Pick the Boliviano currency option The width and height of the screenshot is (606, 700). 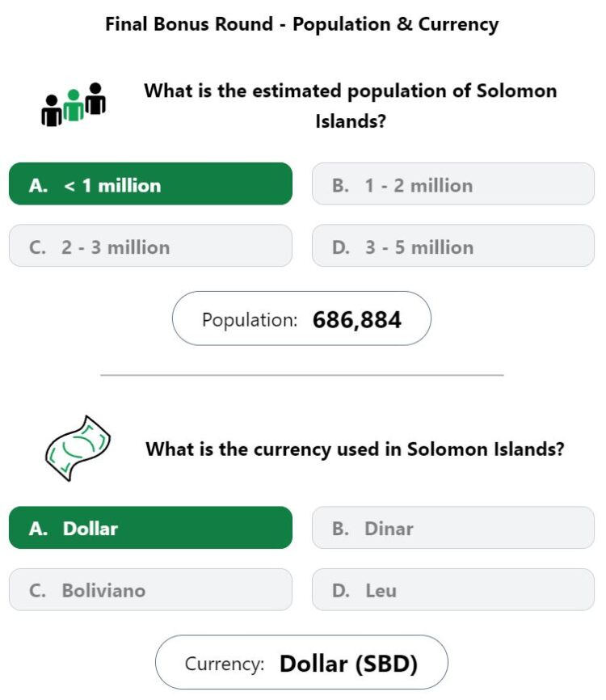tap(150, 589)
